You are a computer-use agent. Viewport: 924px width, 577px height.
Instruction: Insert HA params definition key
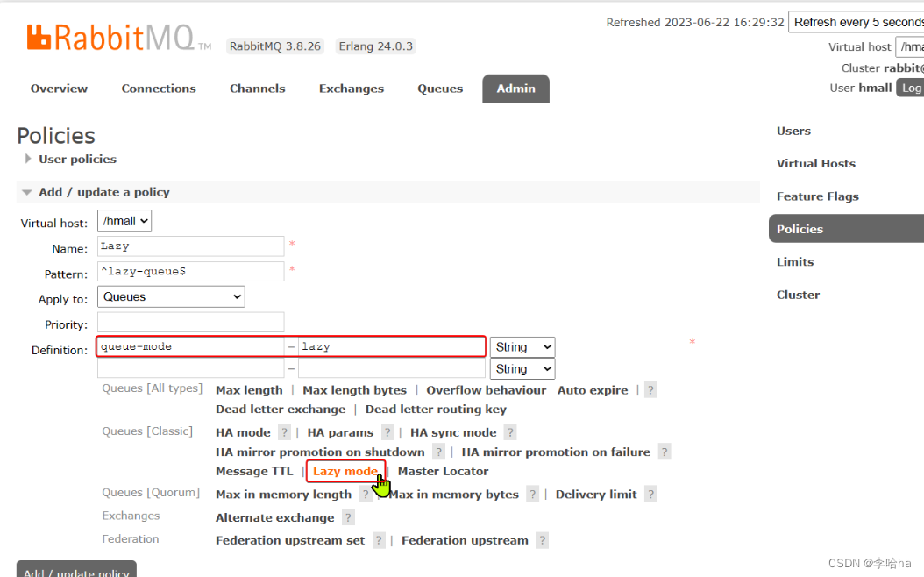point(340,432)
